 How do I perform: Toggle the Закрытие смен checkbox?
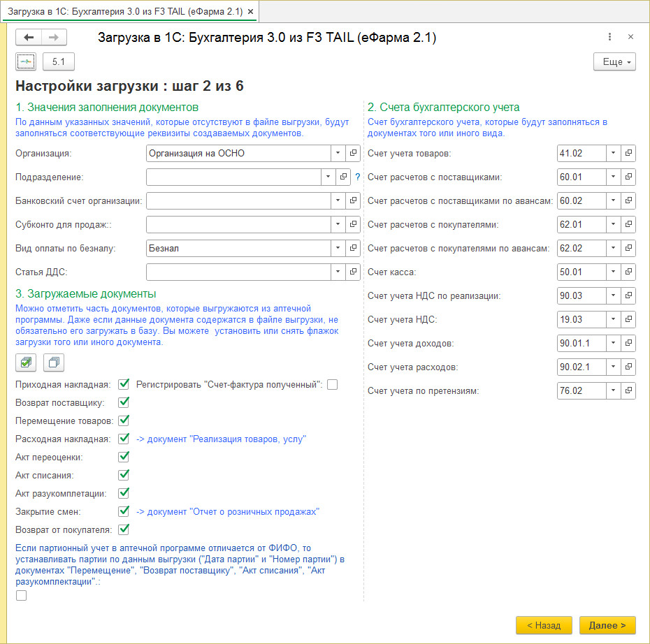point(124,511)
